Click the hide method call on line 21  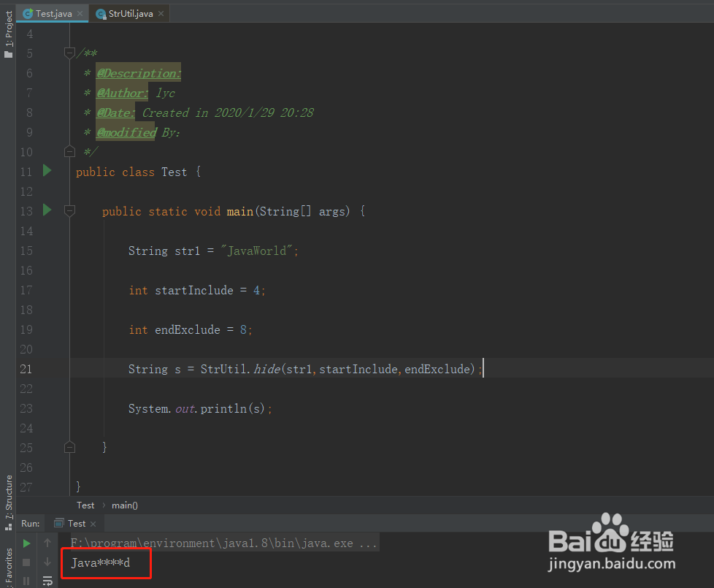(267, 369)
